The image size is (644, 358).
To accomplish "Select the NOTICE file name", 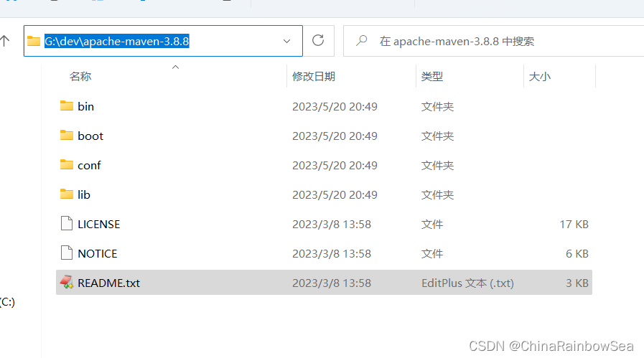I will coord(98,254).
